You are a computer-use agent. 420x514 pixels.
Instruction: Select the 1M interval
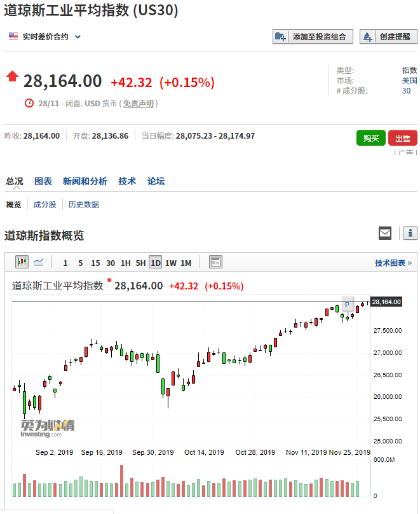click(186, 263)
